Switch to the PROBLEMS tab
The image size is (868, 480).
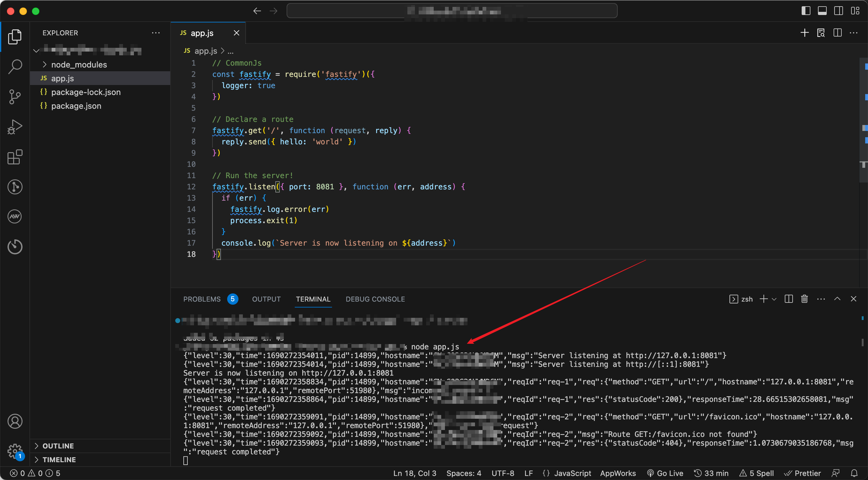[202, 299]
